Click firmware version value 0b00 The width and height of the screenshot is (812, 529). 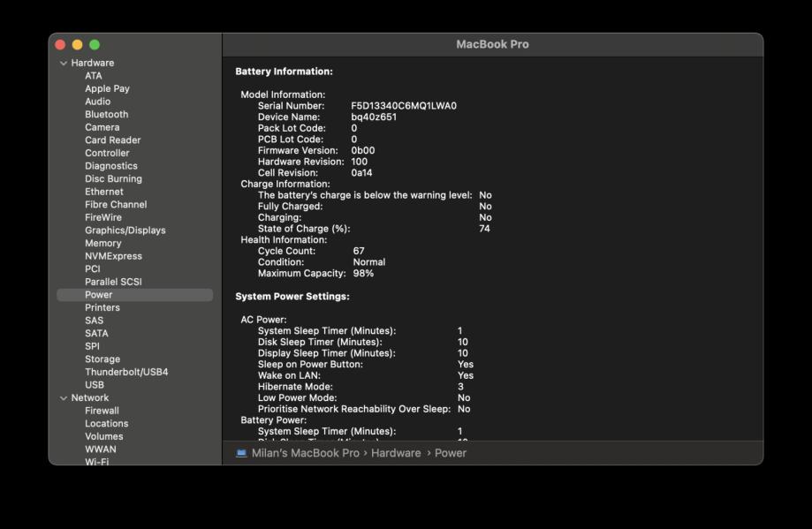click(362, 151)
